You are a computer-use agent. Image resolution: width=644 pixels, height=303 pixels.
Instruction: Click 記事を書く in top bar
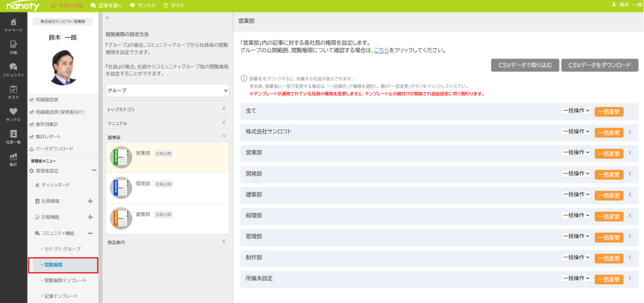tap(106, 5)
